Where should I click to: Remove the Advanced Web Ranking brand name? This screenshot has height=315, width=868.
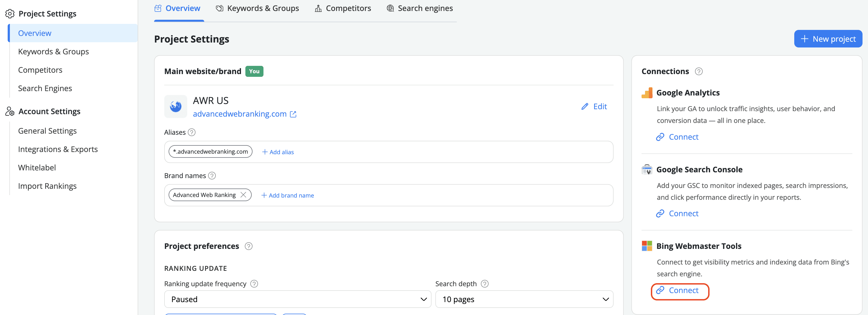click(x=243, y=195)
